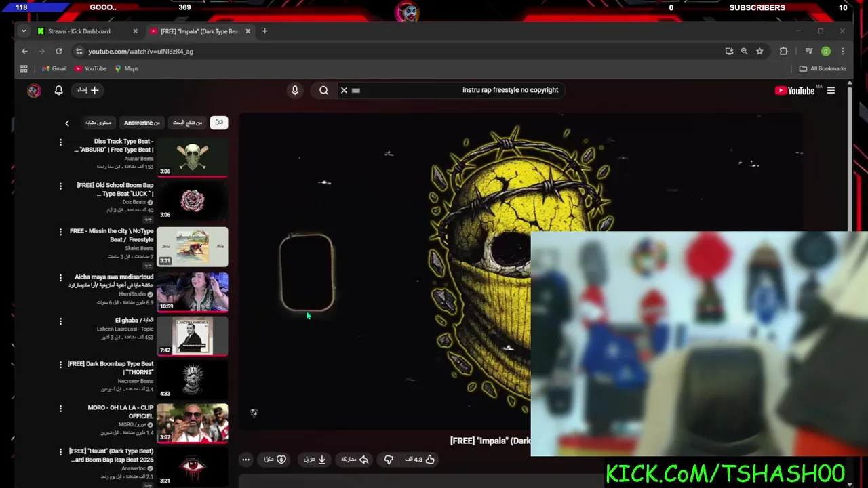Open the Gmail bookmark
Screen dimensions: 868x488
pos(54,68)
